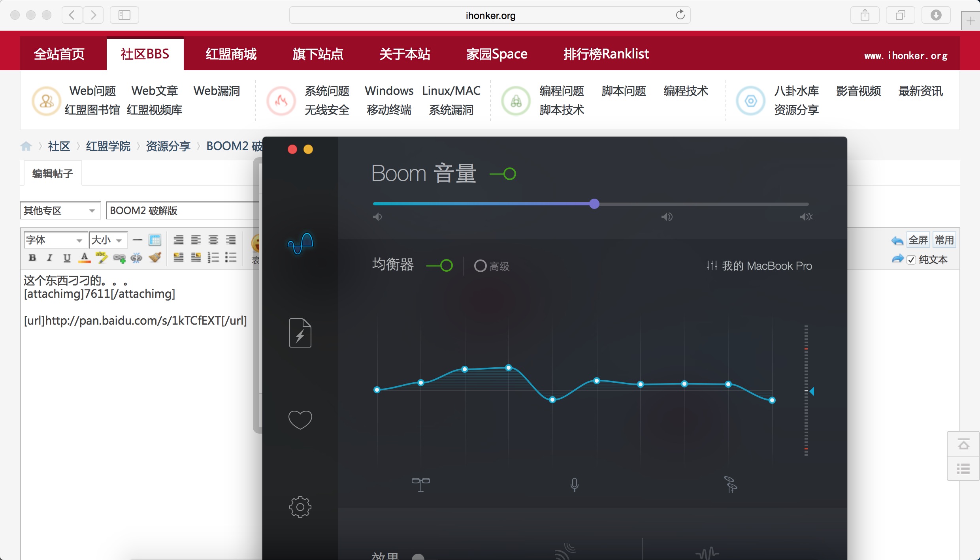Select the microphone vocal preset icon

pos(575,485)
